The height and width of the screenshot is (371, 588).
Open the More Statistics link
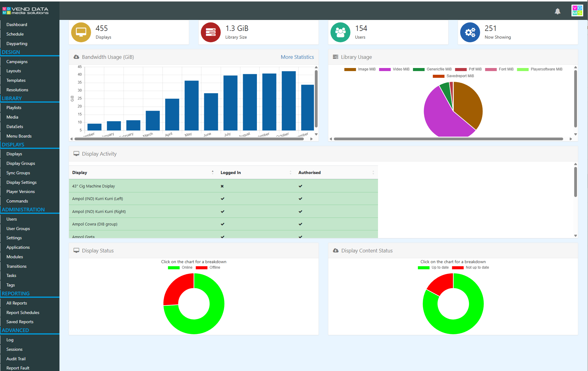tap(297, 57)
